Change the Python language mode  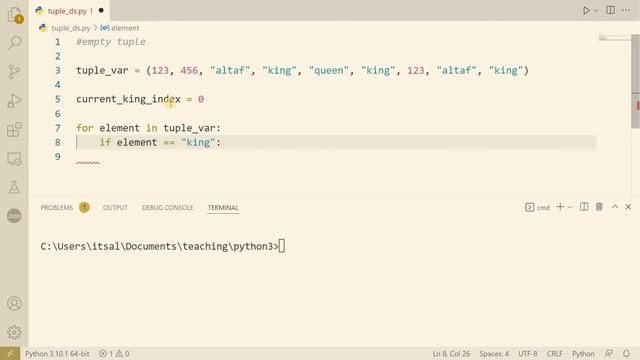583,353
